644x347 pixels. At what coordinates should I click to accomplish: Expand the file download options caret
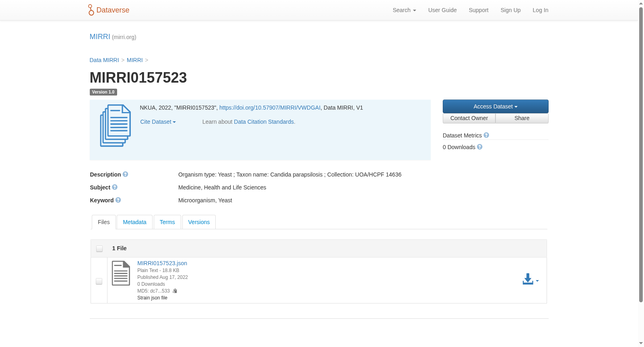coord(537,281)
